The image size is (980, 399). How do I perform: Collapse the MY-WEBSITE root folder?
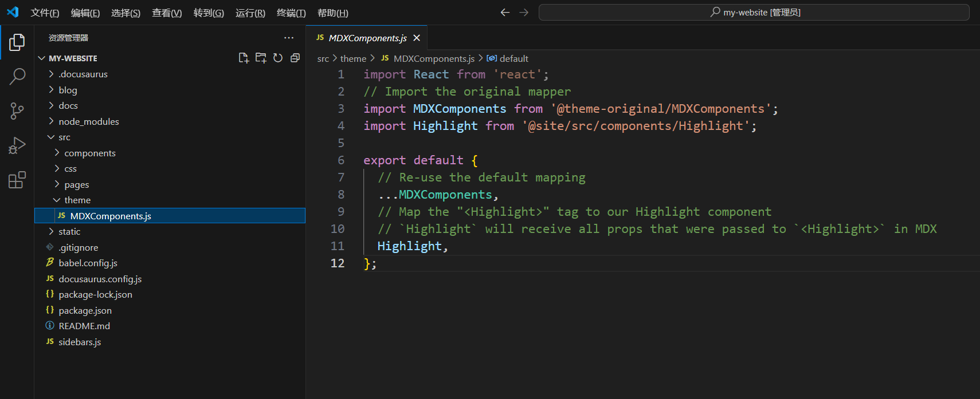pyautogui.click(x=42, y=58)
